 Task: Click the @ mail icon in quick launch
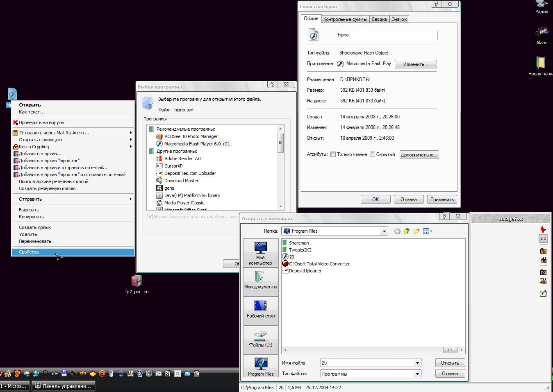point(102,373)
